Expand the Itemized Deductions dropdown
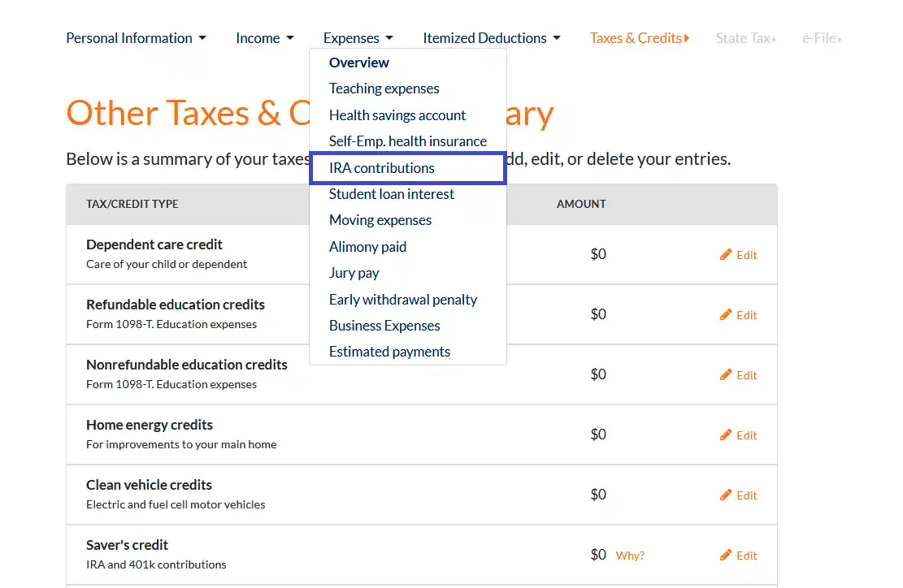Image resolution: width=903 pixels, height=588 pixels. (x=491, y=38)
